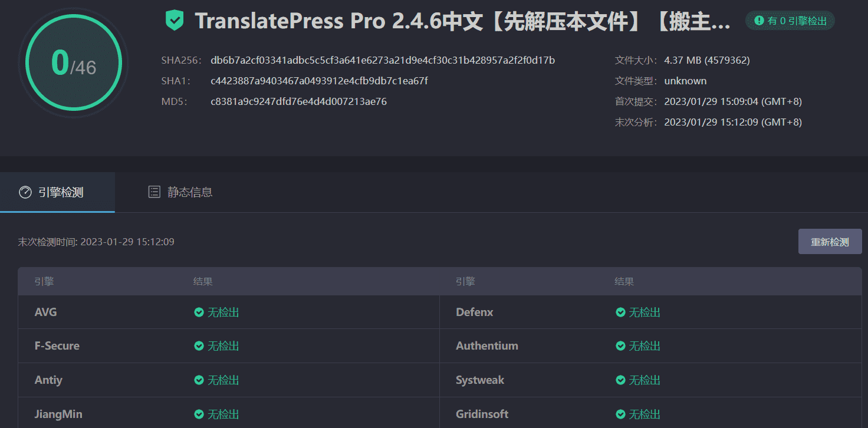Click the TranslatePress Pro 2.4.6中文 title

point(462,21)
